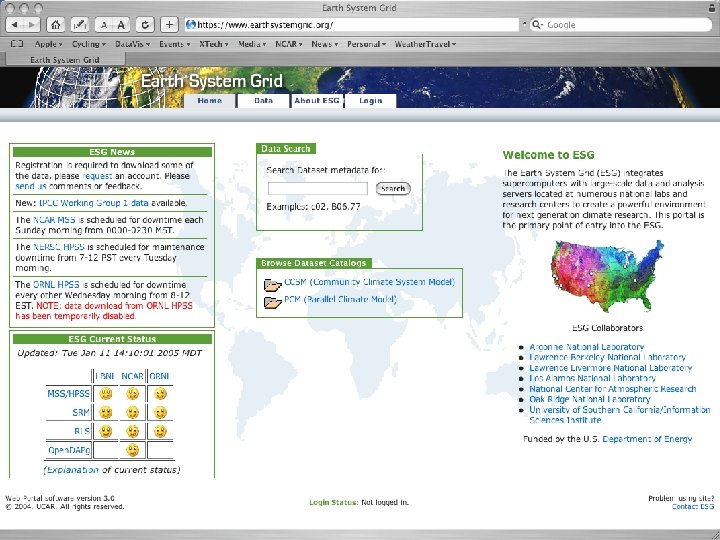The width and height of the screenshot is (720, 540).
Task: Open the NCAR bookmarks dropdown
Action: coord(289,44)
